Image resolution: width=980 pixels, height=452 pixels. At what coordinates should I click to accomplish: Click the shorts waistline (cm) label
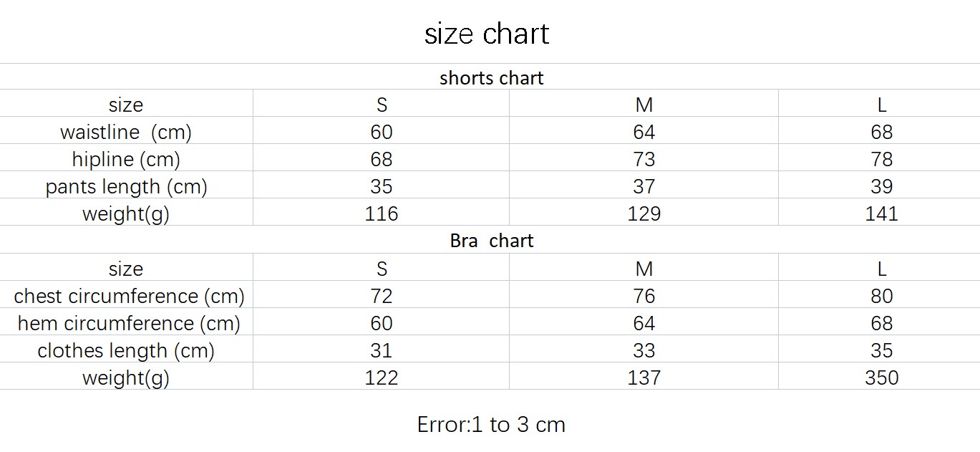(126, 133)
